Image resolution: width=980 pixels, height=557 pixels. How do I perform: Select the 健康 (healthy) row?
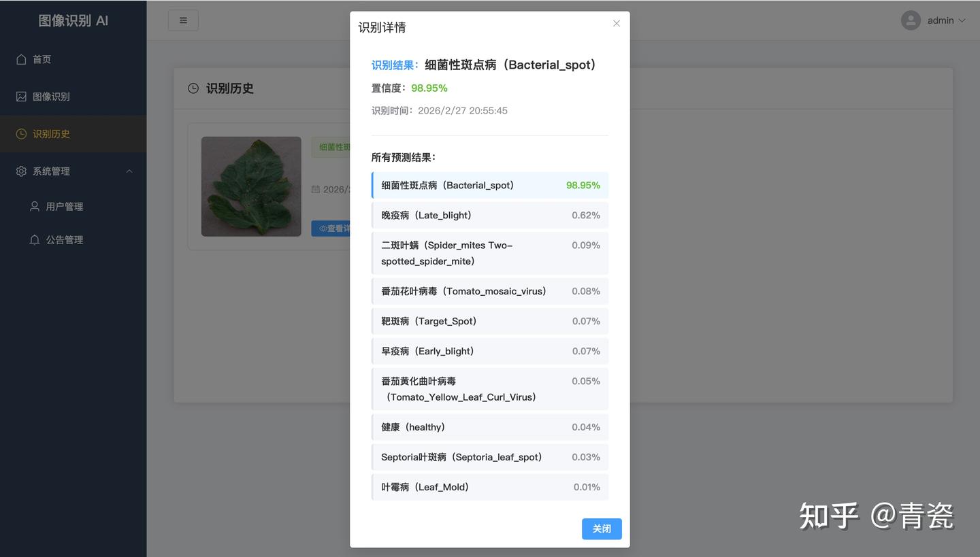[490, 427]
